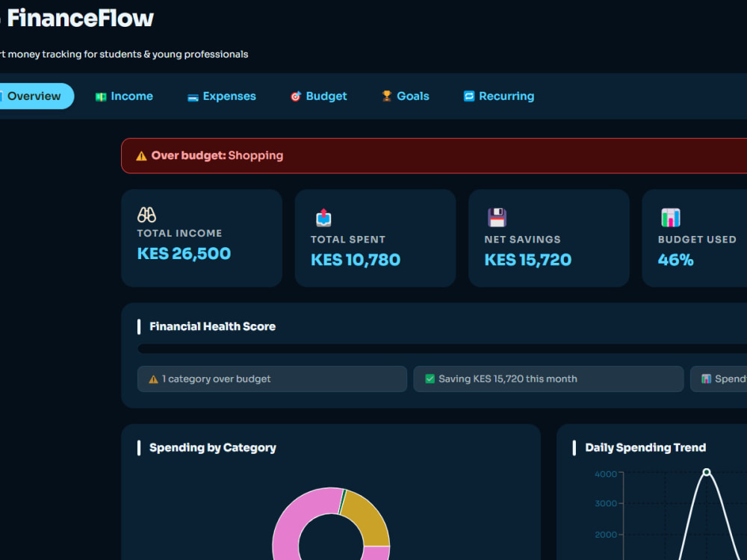Open the Goals tab
747x560 pixels.
(x=406, y=96)
